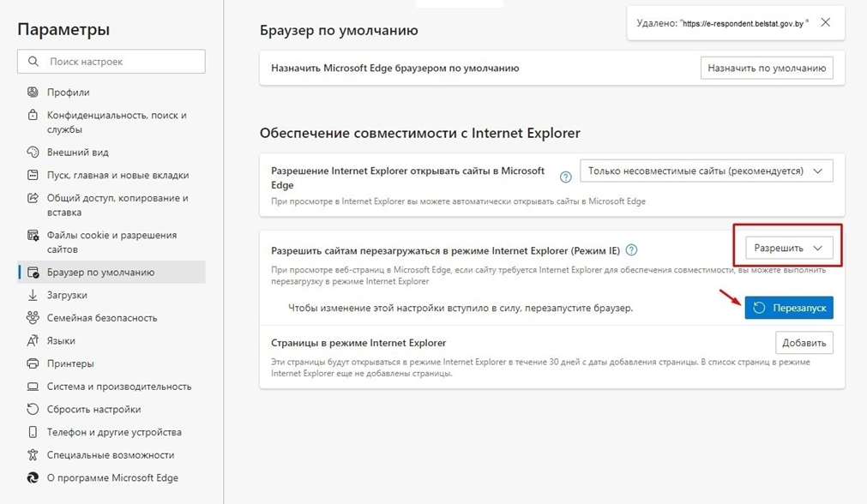Open 'Только несовместимые сайты' dropdown

tap(706, 171)
